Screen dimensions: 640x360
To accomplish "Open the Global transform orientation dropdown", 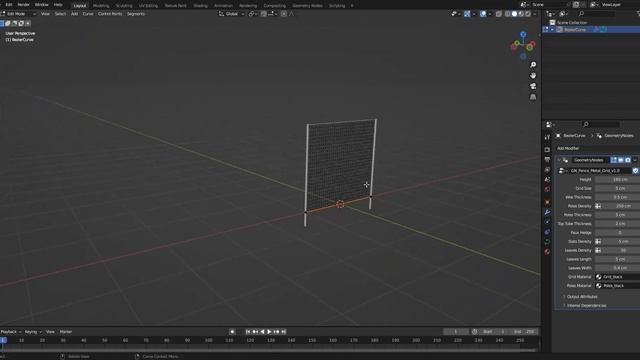I will 231,14.
